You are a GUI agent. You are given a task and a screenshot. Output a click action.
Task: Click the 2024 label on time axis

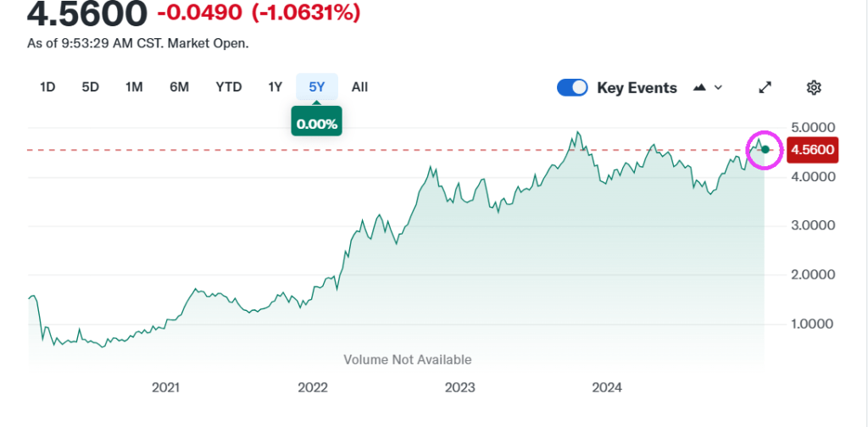(x=607, y=388)
